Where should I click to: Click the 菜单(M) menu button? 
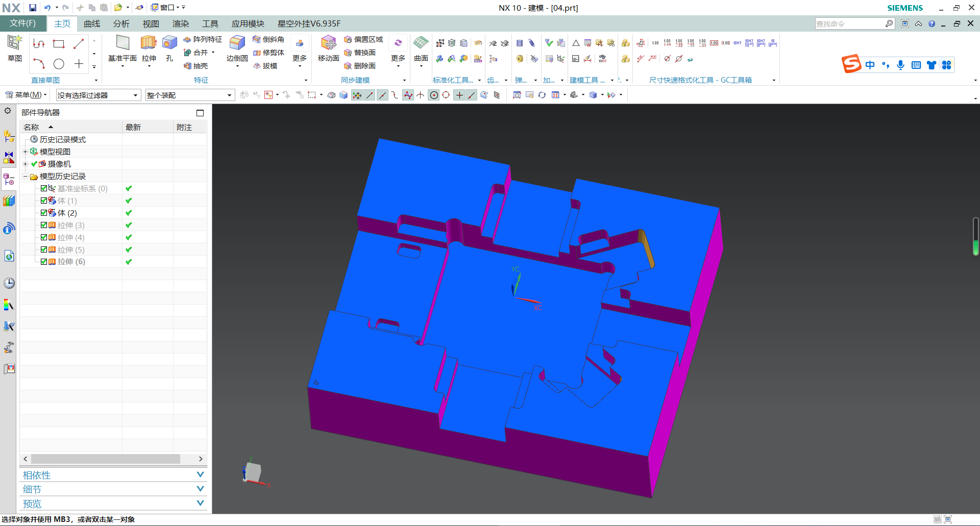(x=26, y=95)
